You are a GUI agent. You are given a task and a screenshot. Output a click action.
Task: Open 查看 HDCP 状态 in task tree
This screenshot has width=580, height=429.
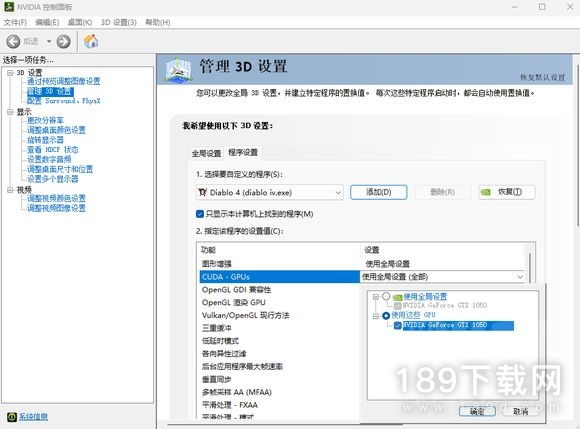53,149
